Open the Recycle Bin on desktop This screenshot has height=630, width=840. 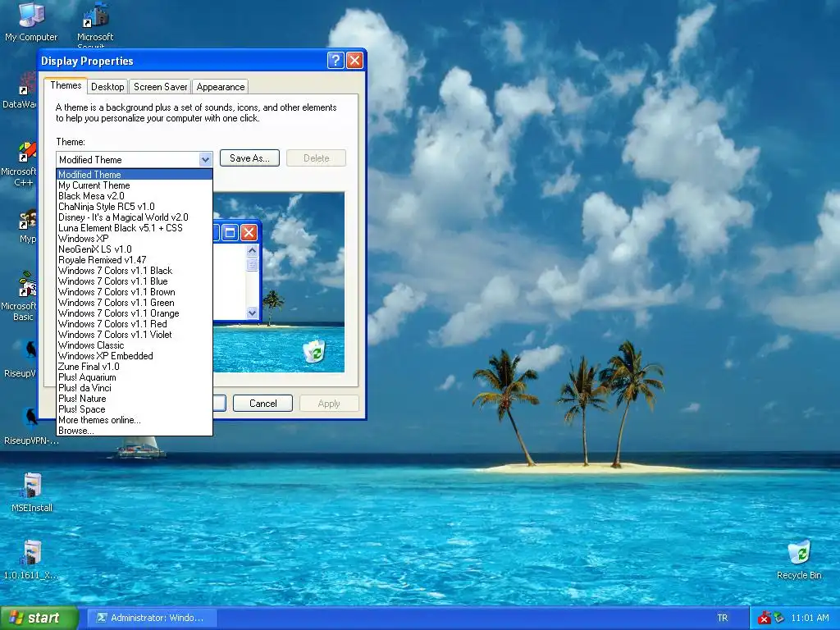click(799, 560)
